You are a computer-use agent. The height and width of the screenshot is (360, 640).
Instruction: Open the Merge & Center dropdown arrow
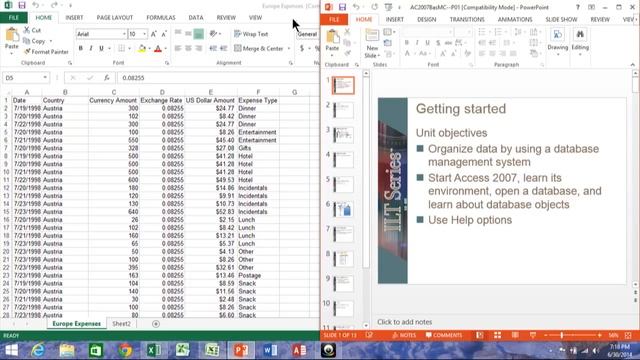(x=289, y=49)
